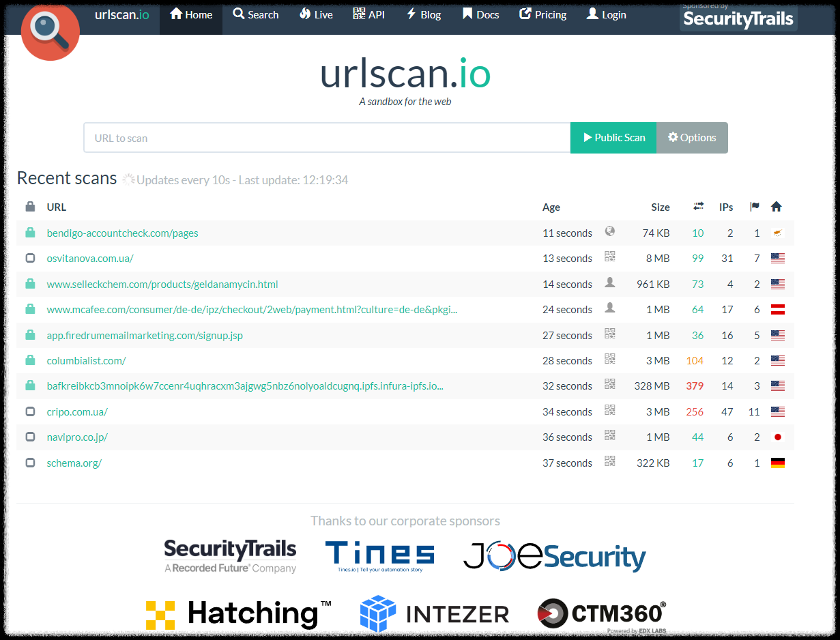Click the green lock icon for columbialist.com
This screenshot has width=840, height=640.
(x=30, y=360)
